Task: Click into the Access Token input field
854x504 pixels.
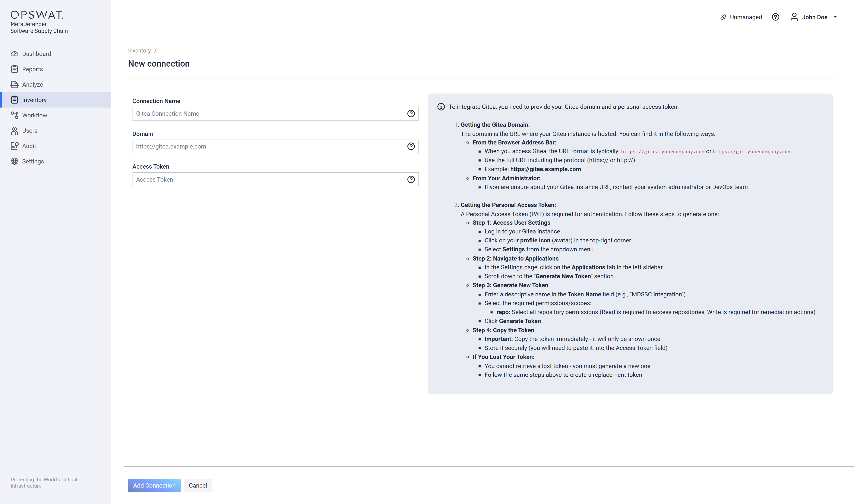Action: pyautogui.click(x=268, y=179)
